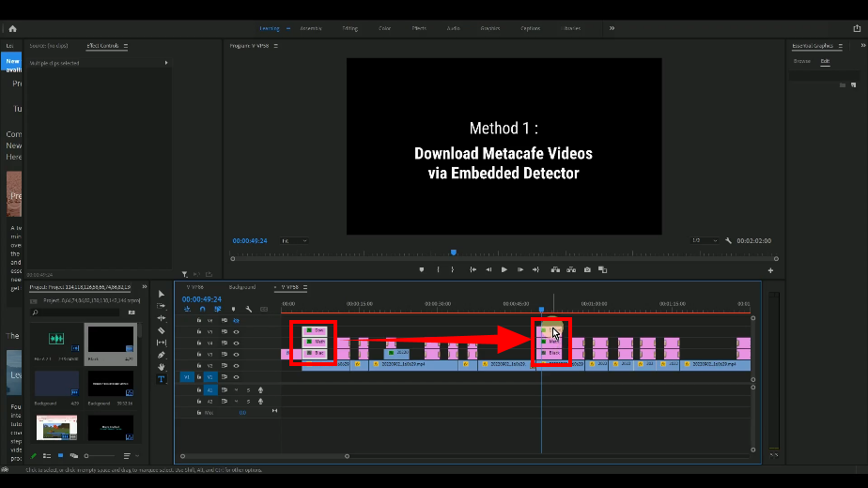Toggle visibility eye of track V1
Image resolution: width=868 pixels, height=488 pixels.
pos(237,377)
